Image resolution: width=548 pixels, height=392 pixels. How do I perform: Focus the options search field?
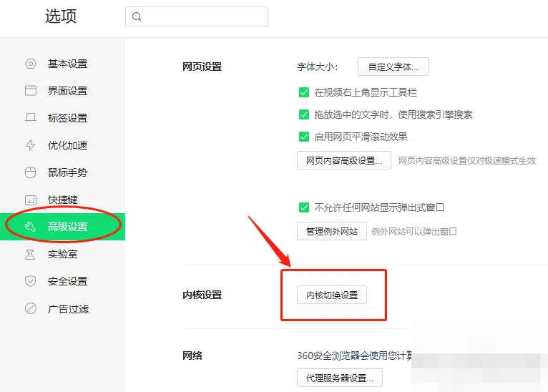pyautogui.click(x=197, y=16)
